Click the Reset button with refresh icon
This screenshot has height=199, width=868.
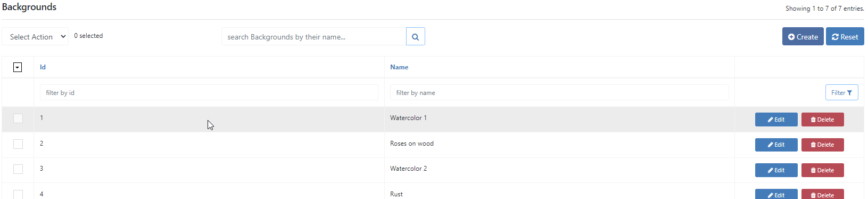click(845, 36)
